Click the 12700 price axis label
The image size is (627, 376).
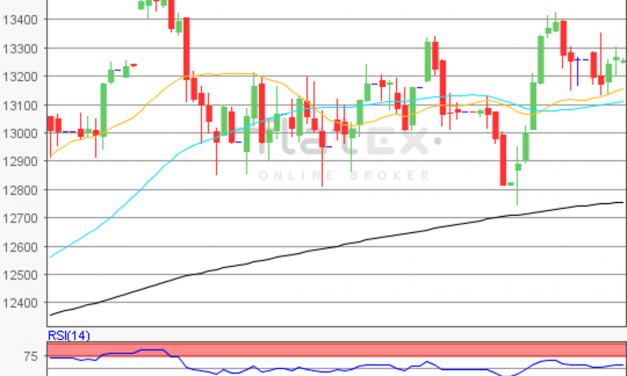[x=20, y=218]
